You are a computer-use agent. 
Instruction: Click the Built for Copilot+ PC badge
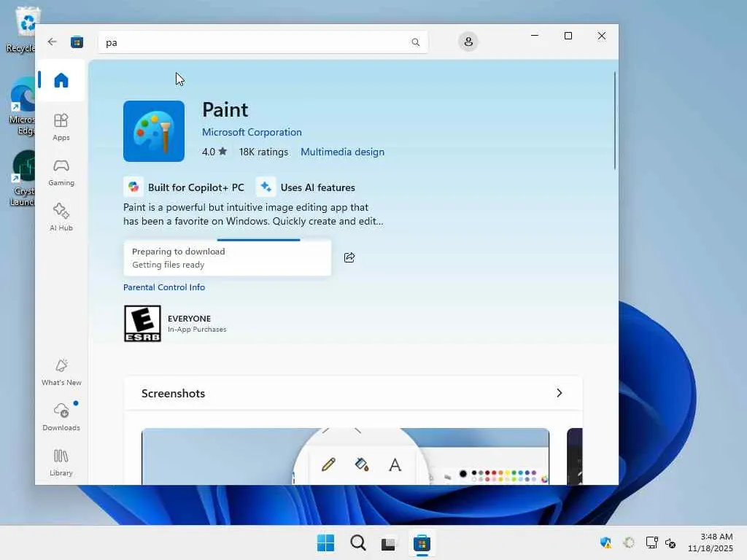[x=185, y=187]
